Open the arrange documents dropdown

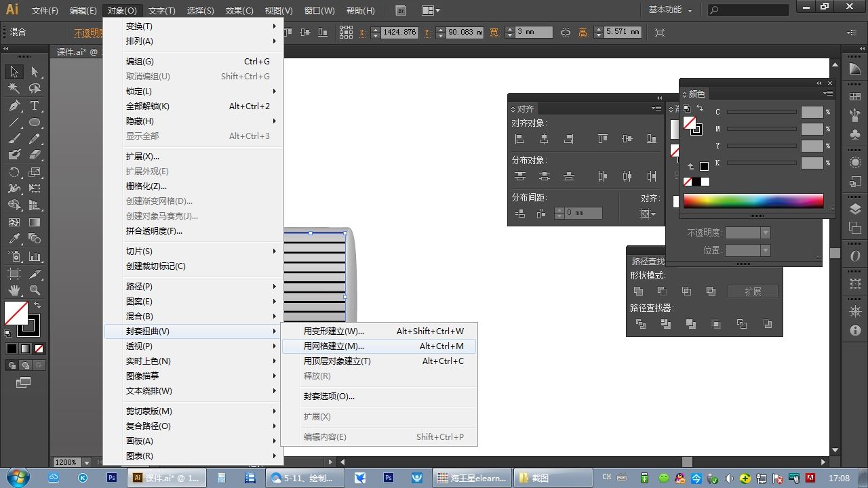point(431,10)
